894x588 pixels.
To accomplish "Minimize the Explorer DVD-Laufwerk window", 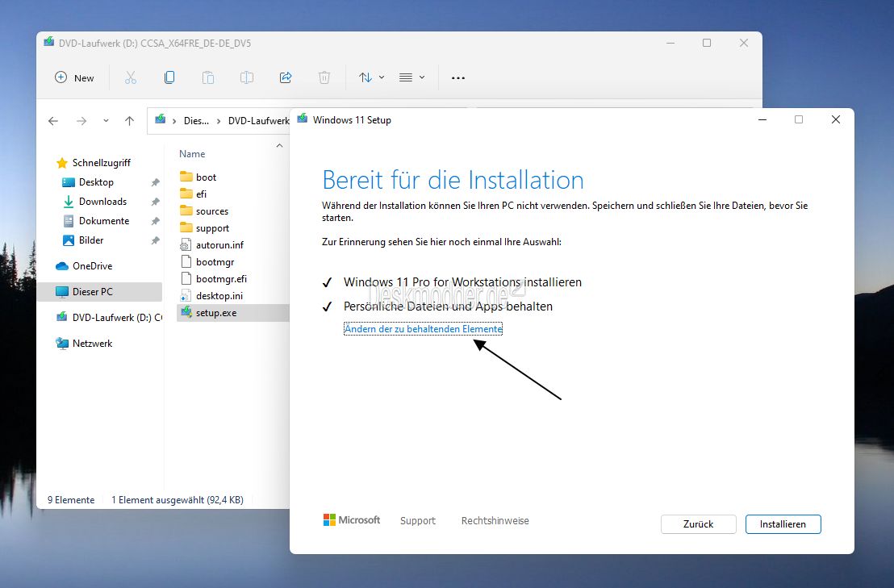I will (670, 44).
